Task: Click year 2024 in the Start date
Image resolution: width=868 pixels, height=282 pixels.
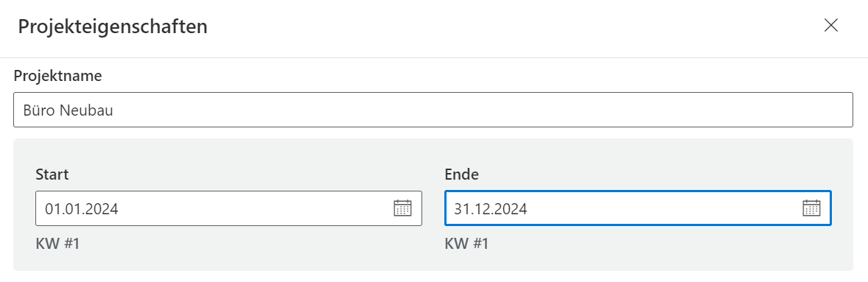Action: pos(102,209)
